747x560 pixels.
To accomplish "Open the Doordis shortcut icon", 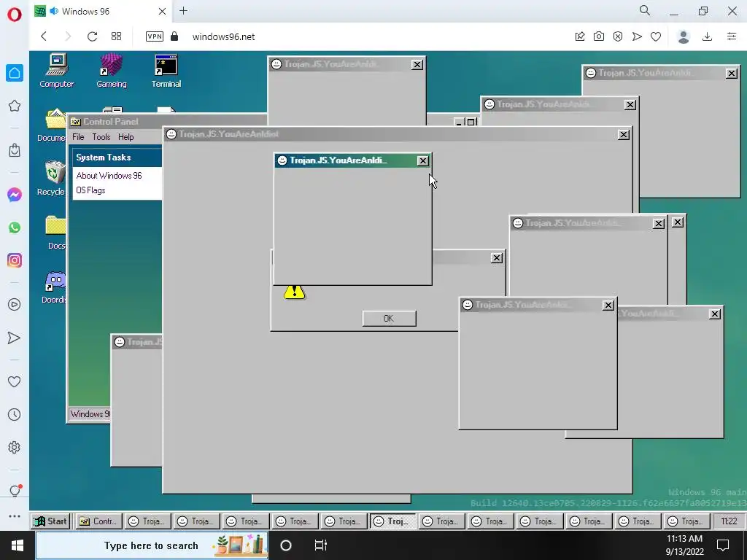I will tap(54, 287).
